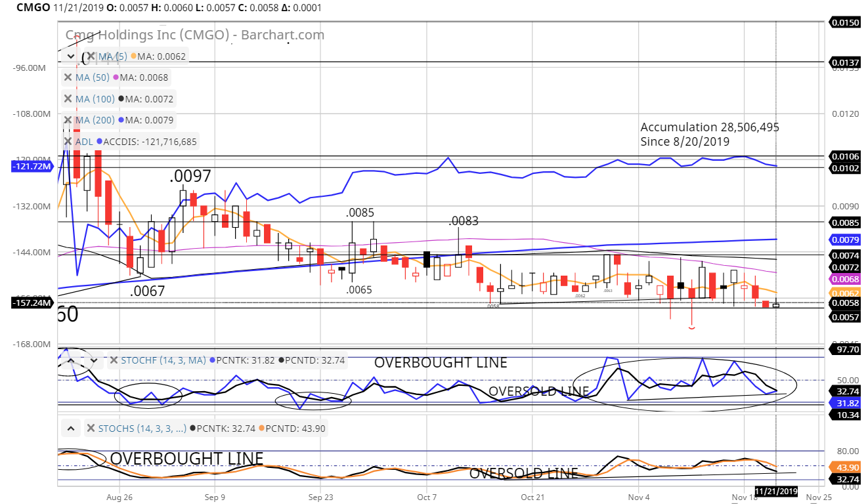Click Oct 21 on the time axis
The width and height of the screenshot is (868, 504).
pos(532,497)
